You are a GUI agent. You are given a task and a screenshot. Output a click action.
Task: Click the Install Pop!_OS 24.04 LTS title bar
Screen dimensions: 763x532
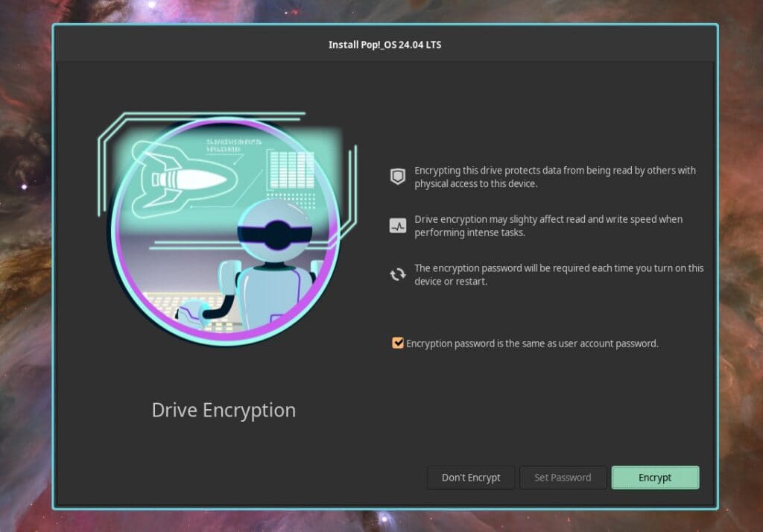tap(384, 44)
